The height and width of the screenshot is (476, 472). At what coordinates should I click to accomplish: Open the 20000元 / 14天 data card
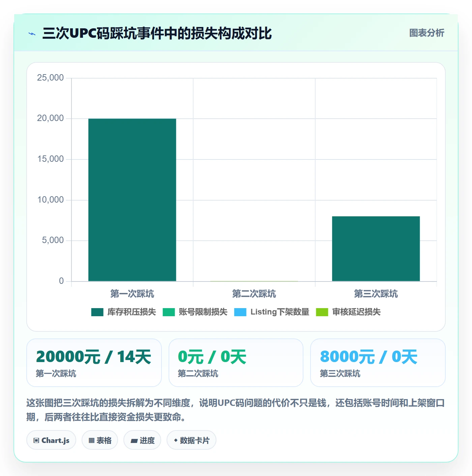click(x=94, y=363)
